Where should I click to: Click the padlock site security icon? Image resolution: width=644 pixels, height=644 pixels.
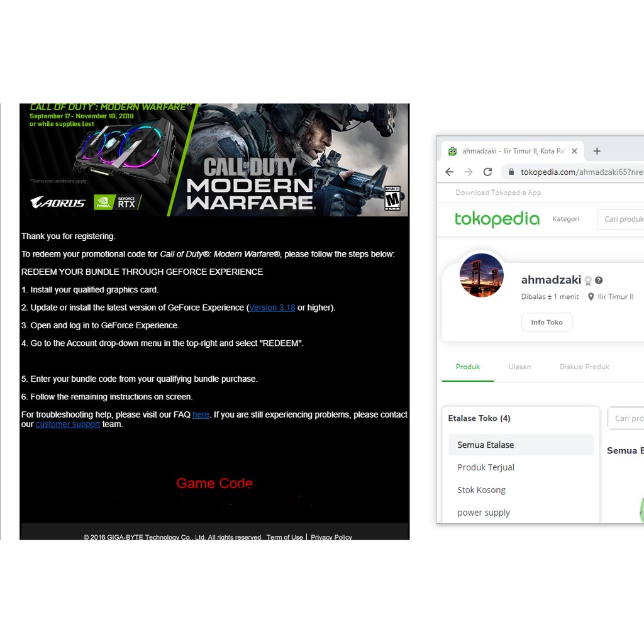coord(511,172)
